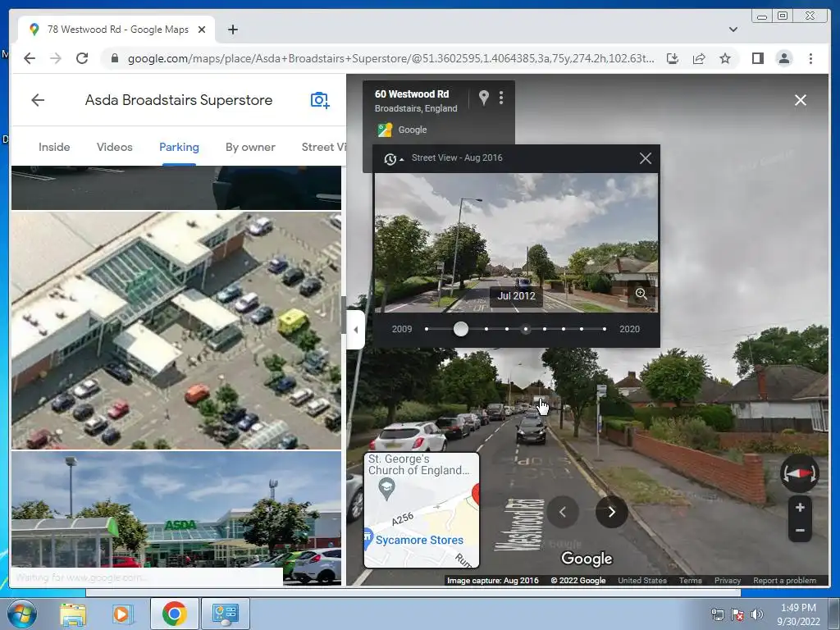Click the Chrome back button

tap(30, 58)
